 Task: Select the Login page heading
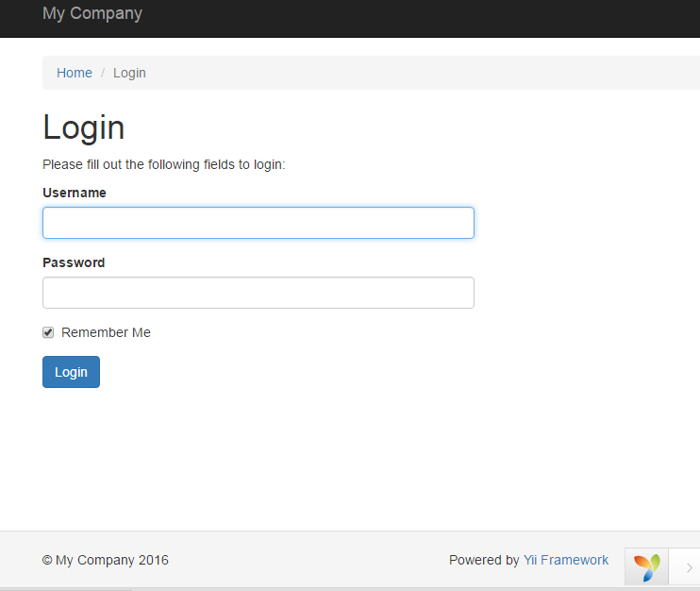point(83,127)
